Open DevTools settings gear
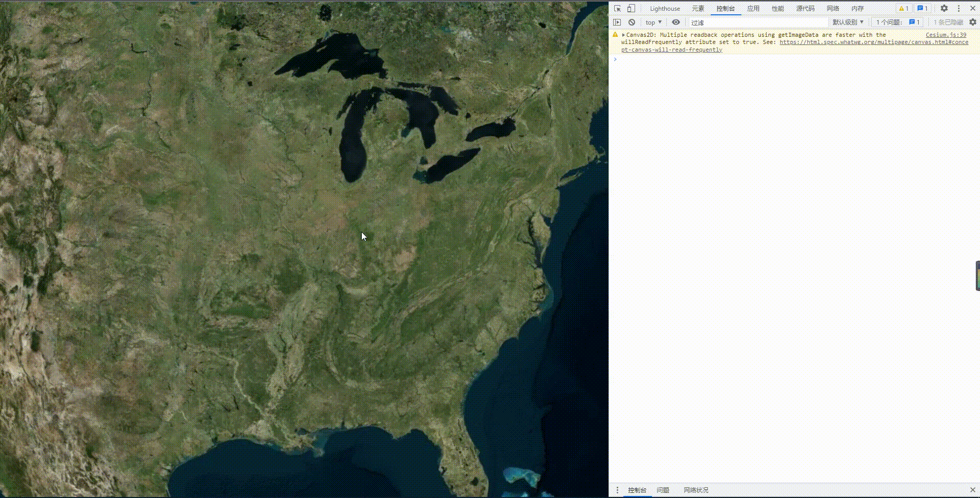 (x=944, y=8)
